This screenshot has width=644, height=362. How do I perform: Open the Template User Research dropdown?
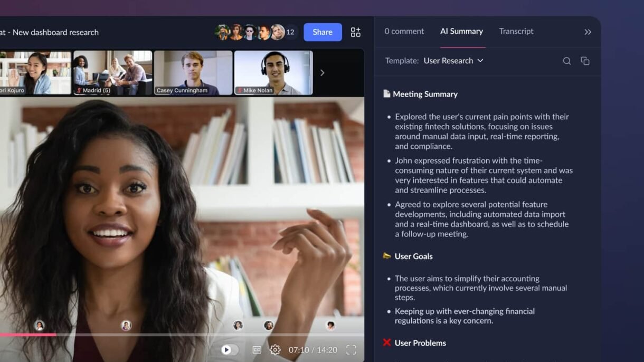[453, 61]
